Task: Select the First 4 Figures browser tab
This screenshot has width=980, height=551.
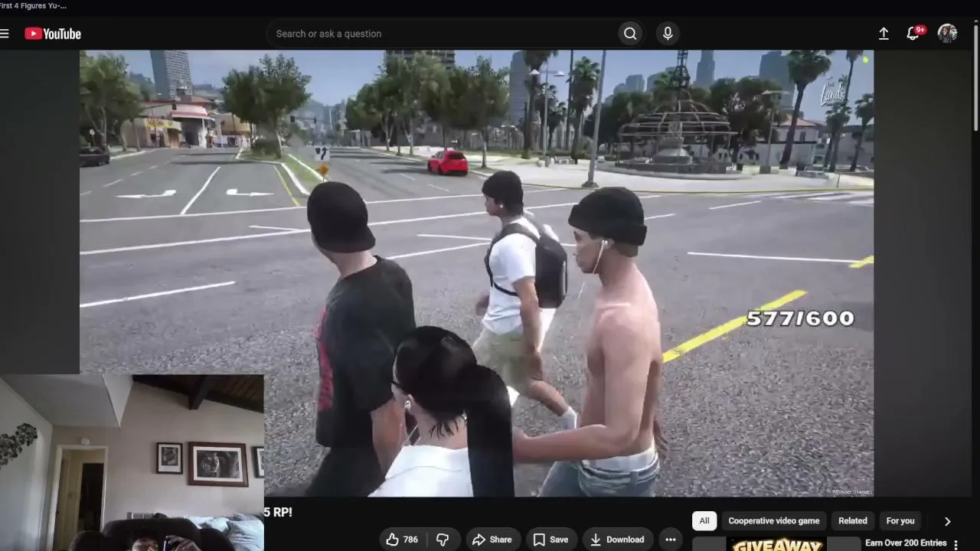Action: click(33, 5)
